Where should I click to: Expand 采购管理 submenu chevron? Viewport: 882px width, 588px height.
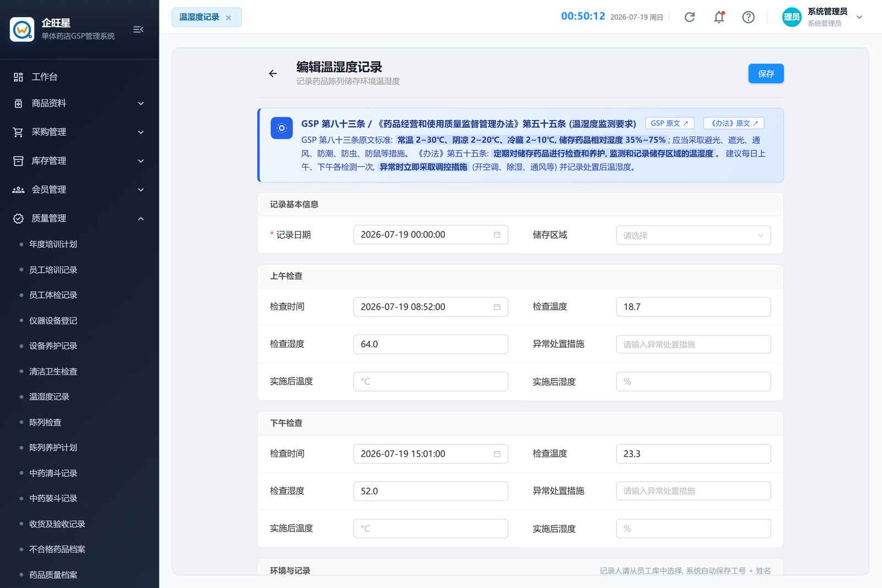(141, 132)
